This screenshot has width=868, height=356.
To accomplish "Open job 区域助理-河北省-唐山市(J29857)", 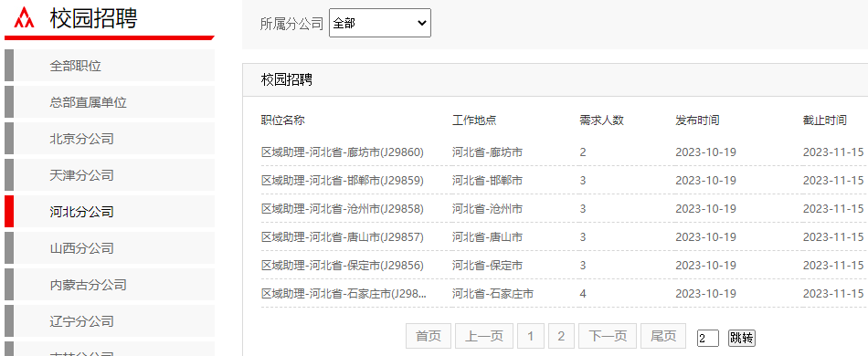I will [342, 236].
